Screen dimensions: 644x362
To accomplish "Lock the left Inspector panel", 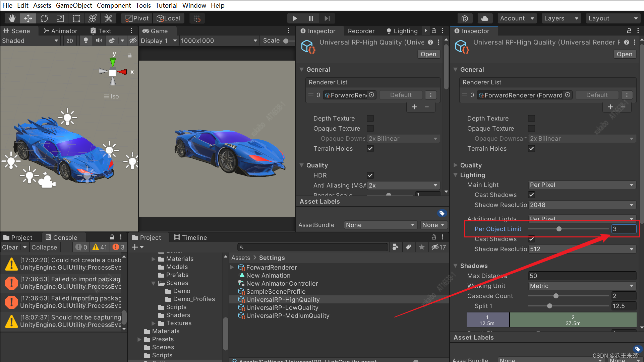I will (434, 30).
